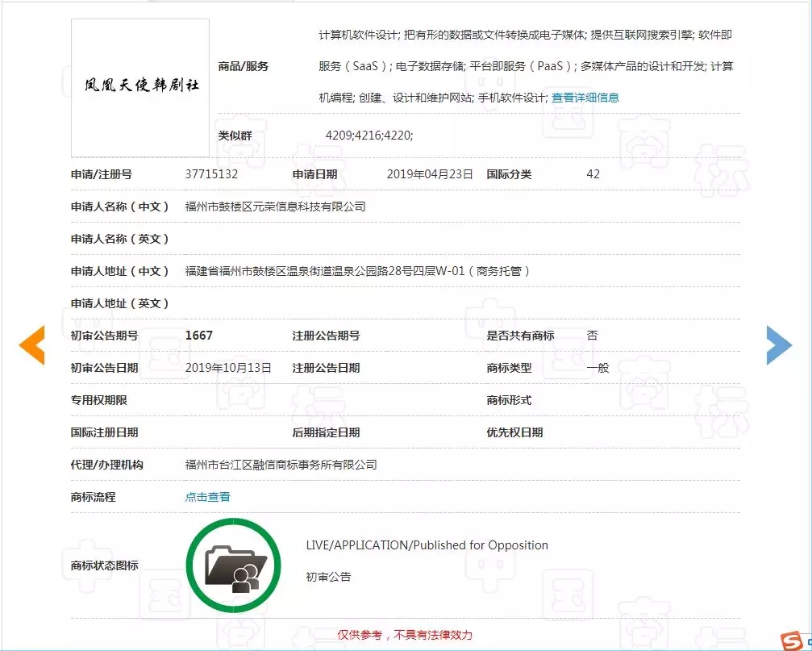Click the 专用权期限 label
The width and height of the screenshot is (812, 651).
tap(99, 400)
